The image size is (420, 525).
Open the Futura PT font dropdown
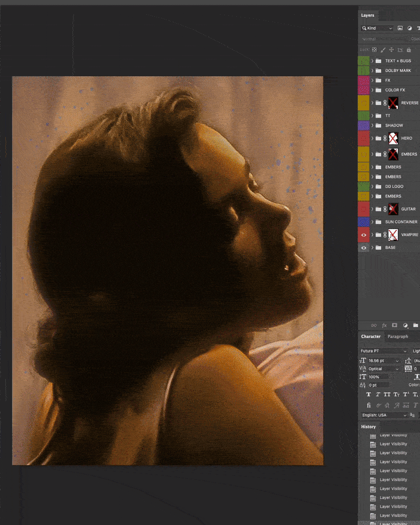point(383,351)
